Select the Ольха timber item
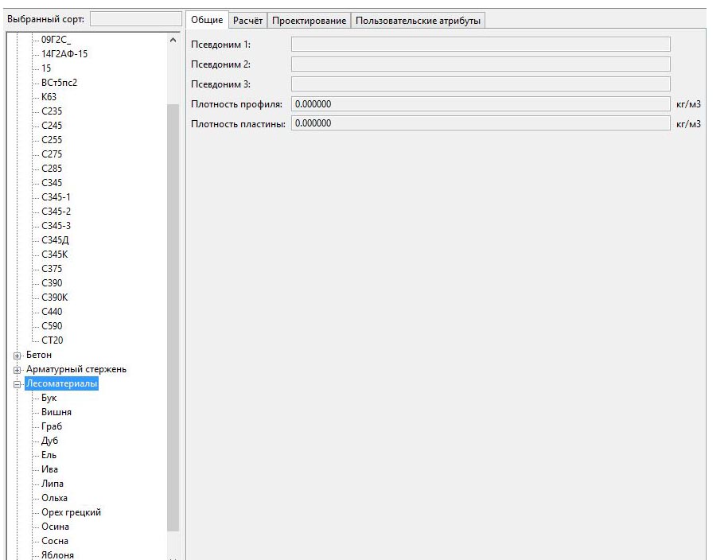This screenshot has height=560, width=728. tap(54, 498)
